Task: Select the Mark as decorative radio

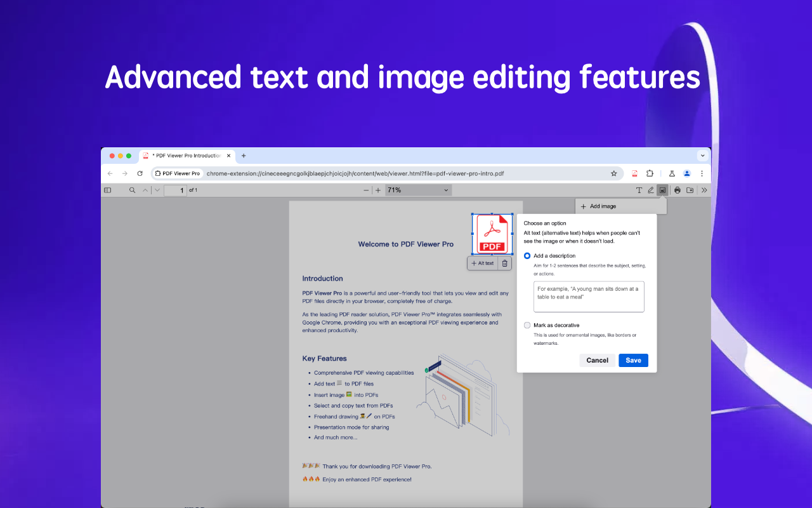Action: coord(527,325)
